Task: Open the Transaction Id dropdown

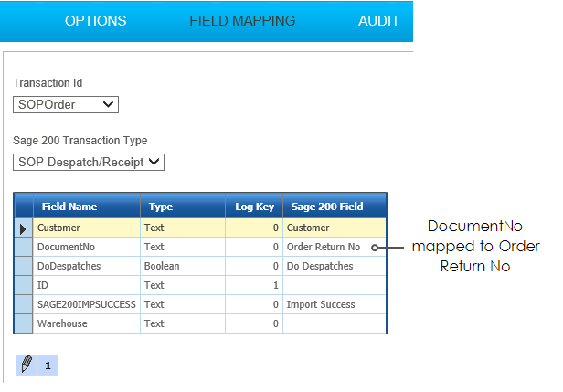Action: tap(66, 104)
